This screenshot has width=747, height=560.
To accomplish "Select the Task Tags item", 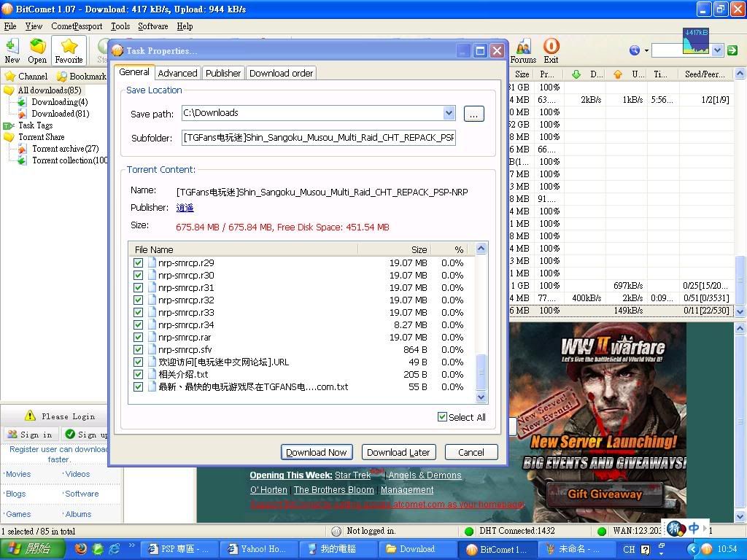I will tap(35, 125).
